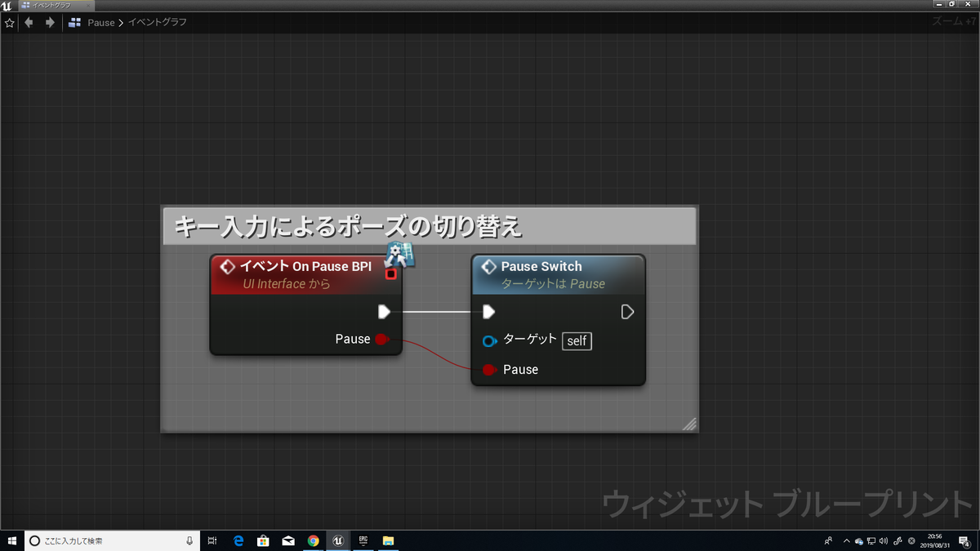
Task: Click the blue ターゲット input pin on Pause Switch
Action: 489,340
